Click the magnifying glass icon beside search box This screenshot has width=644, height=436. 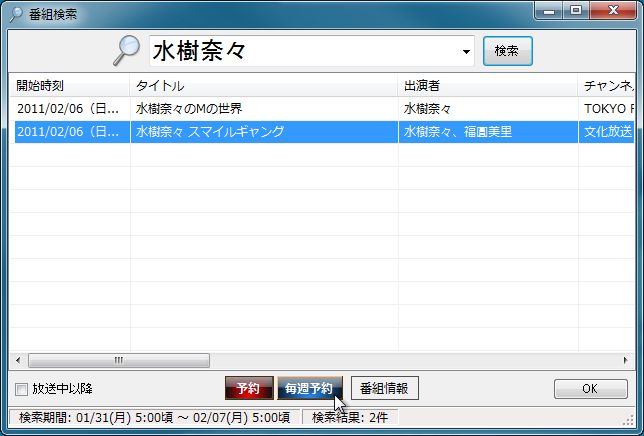tap(126, 50)
